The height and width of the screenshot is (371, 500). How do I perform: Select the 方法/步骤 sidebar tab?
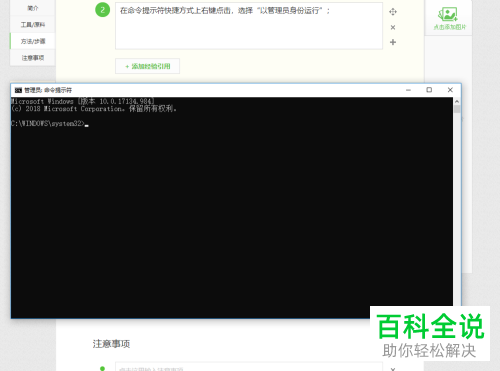coord(32,41)
